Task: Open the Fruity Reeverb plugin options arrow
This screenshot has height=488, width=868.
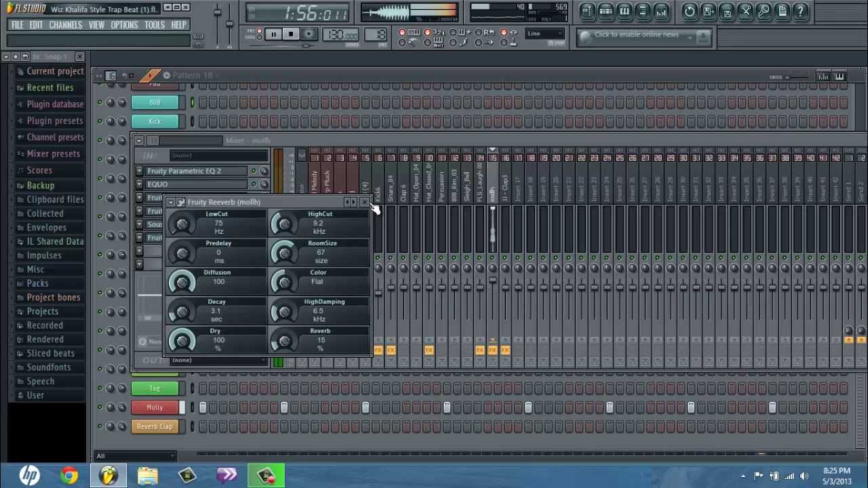Action: click(171, 202)
